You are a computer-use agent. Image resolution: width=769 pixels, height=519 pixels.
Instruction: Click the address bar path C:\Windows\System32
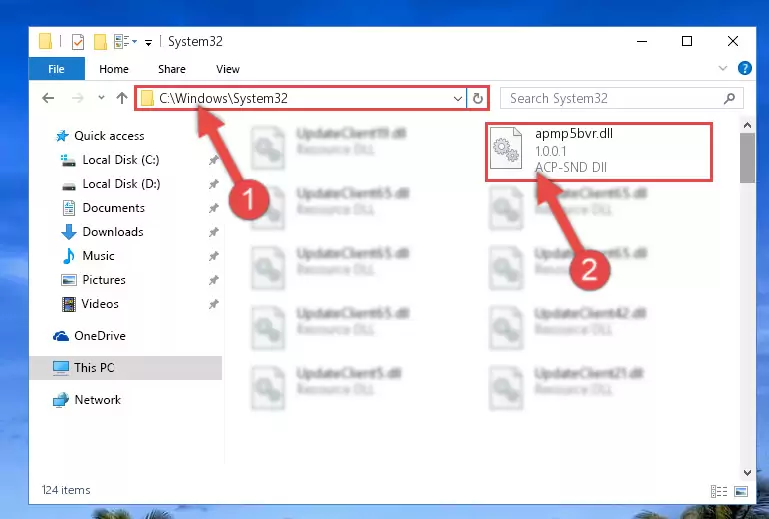223,98
